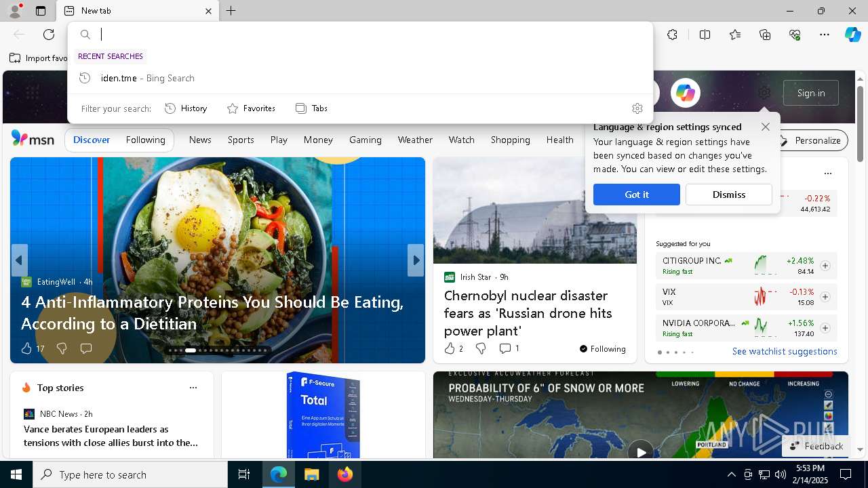
Task: Switch to the Discover tab
Action: 92,140
